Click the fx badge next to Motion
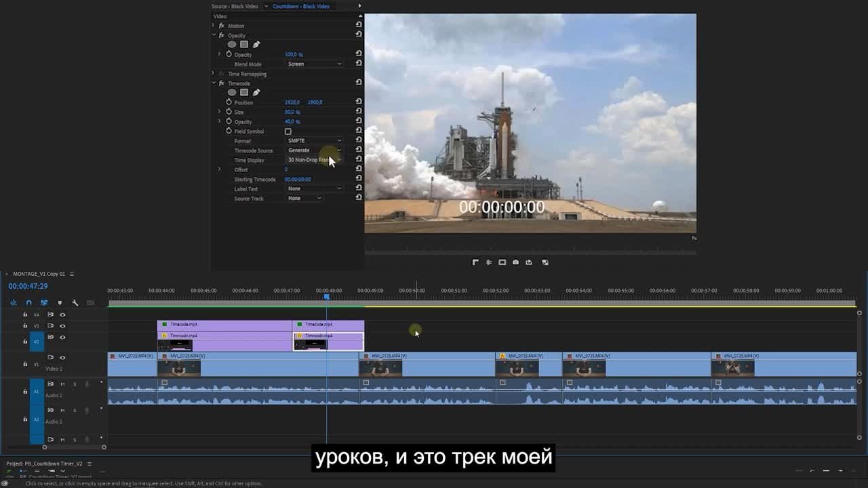868x488 pixels. click(x=220, y=25)
